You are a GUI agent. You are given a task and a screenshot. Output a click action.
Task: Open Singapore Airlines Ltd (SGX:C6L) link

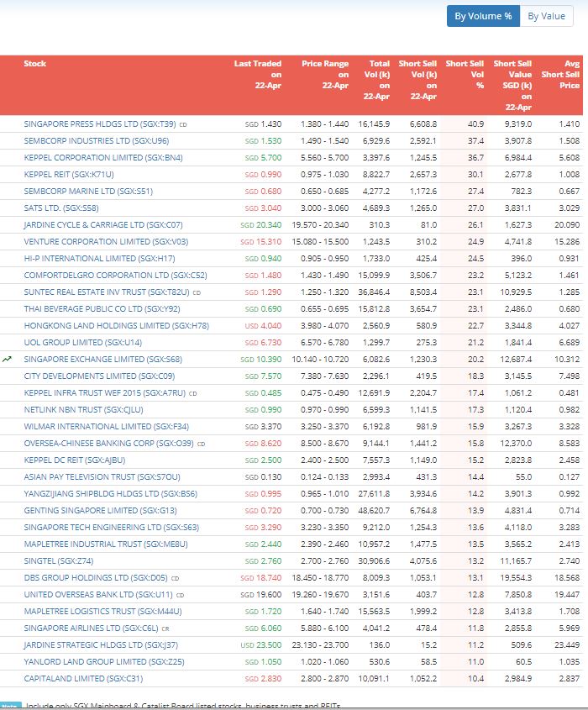pyautogui.click(x=91, y=628)
